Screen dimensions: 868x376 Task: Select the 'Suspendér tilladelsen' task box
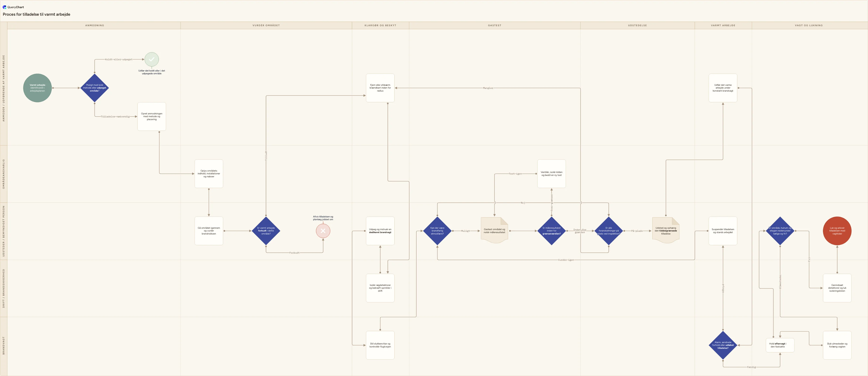(723, 231)
